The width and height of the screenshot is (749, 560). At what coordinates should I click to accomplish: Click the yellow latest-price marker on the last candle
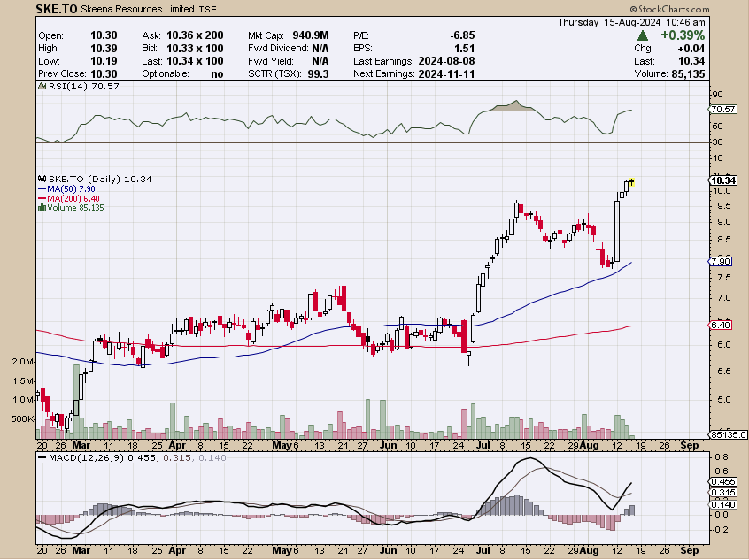(631, 181)
